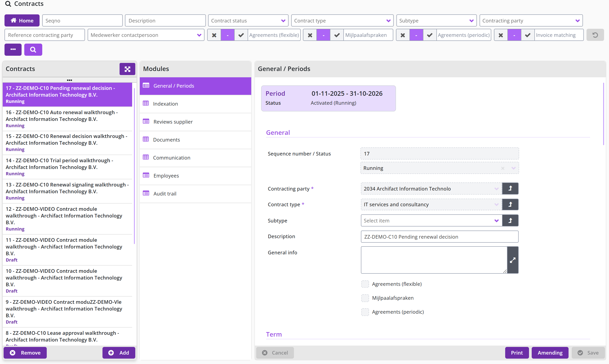Viewport: 609px width, 364px height.
Task: Open the three-dots more filters button
Action: (13, 50)
